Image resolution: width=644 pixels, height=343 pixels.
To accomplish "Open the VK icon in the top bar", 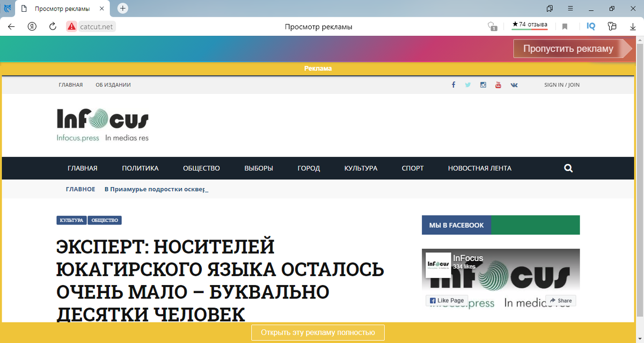I will [x=514, y=85].
